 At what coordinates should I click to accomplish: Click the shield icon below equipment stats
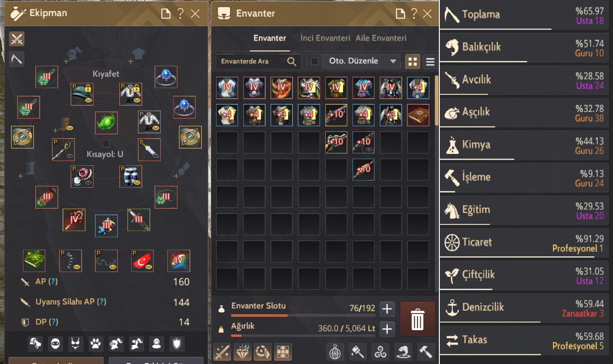click(177, 343)
